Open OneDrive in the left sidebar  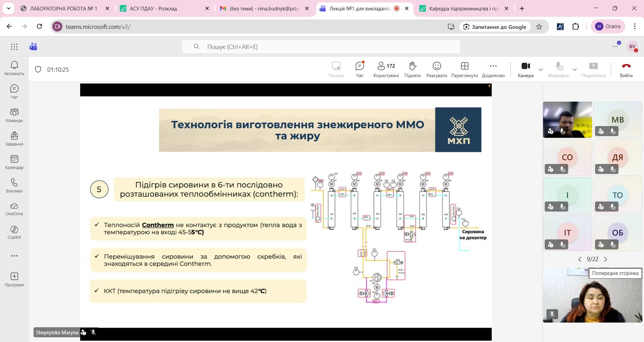click(x=14, y=209)
